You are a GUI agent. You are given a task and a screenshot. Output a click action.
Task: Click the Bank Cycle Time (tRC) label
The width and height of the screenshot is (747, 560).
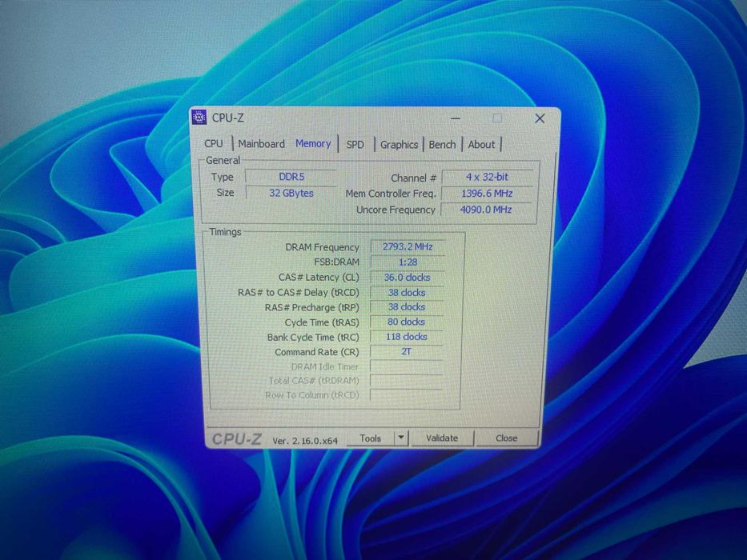(x=313, y=337)
